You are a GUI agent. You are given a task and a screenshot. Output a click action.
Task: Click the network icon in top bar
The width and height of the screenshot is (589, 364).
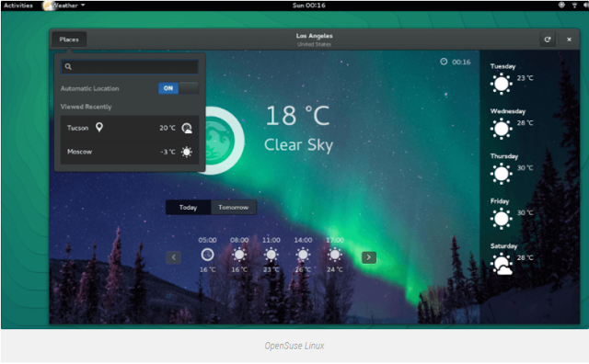coord(574,6)
